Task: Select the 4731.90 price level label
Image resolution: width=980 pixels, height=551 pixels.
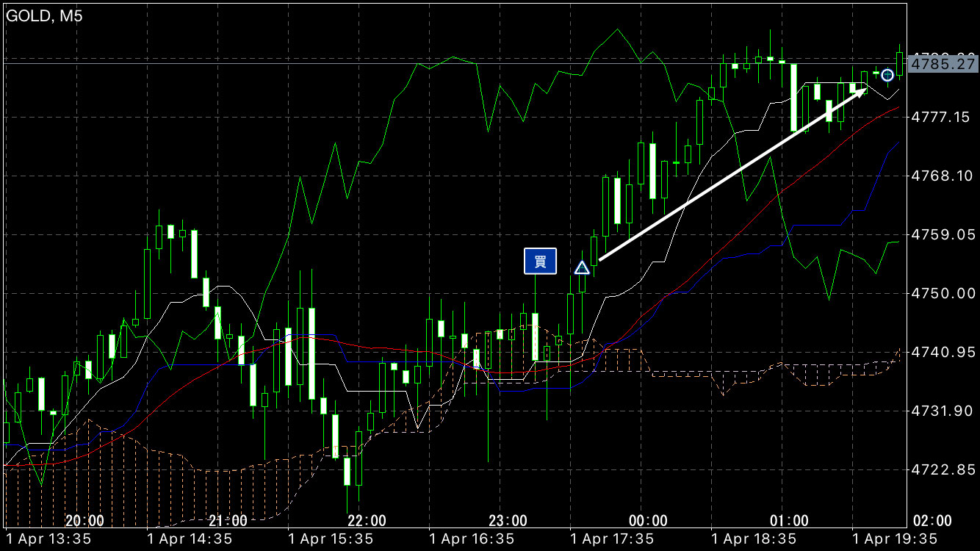Action: pyautogui.click(x=943, y=411)
